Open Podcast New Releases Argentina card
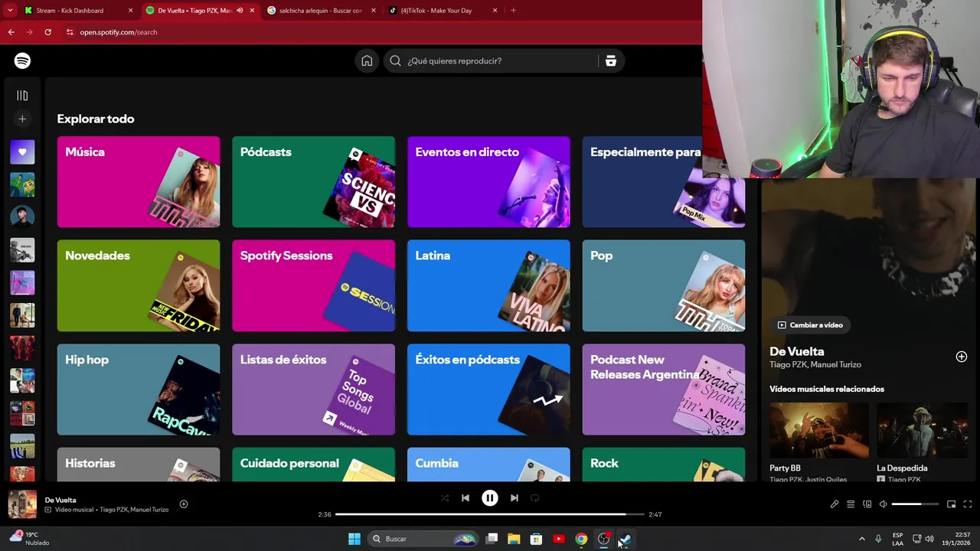The height and width of the screenshot is (551, 980). pos(664,390)
